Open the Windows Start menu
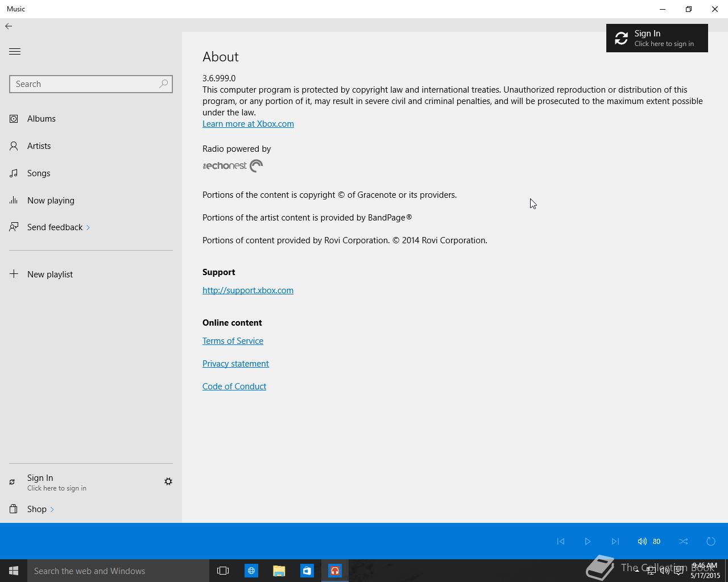This screenshot has width=728, height=582. coord(14,571)
